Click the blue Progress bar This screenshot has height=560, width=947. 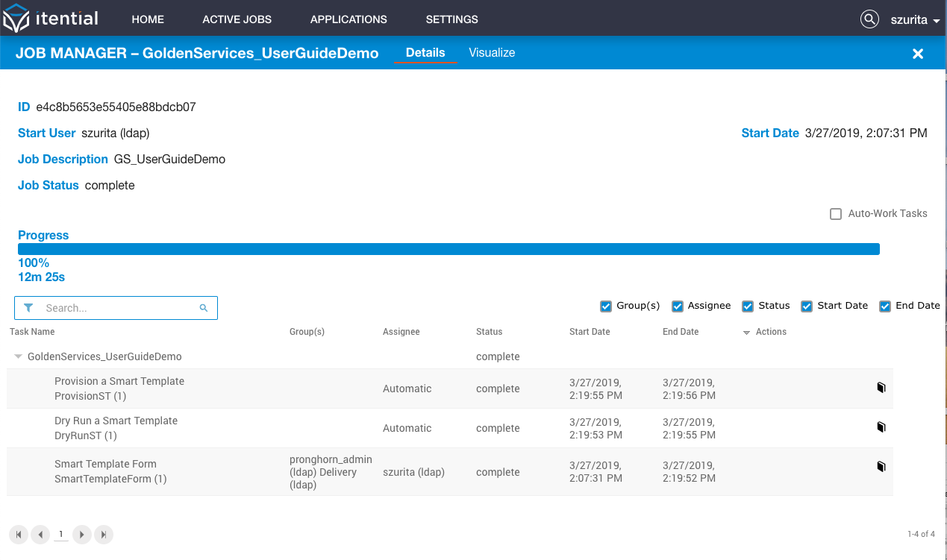point(449,249)
